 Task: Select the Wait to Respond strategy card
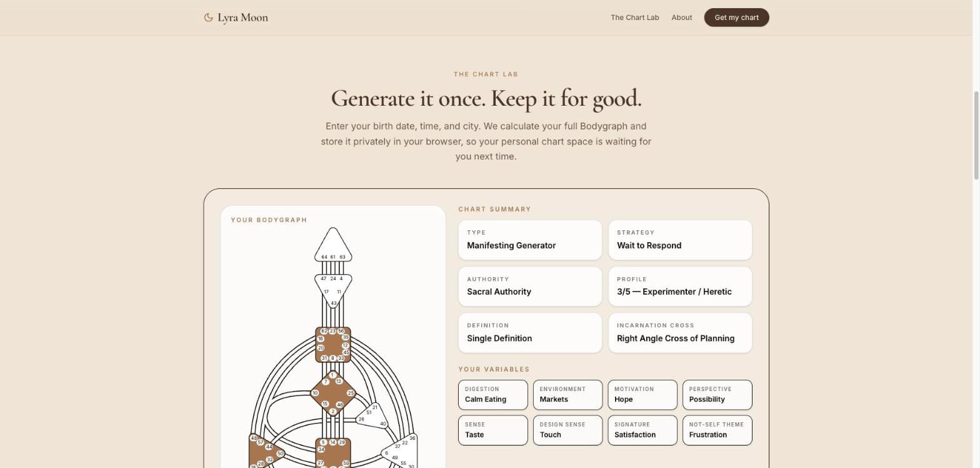point(680,240)
